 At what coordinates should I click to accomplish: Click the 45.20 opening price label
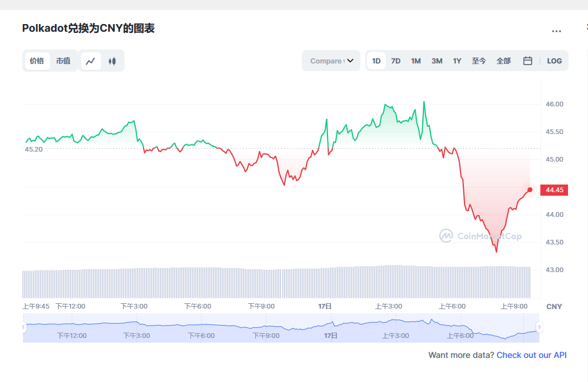click(34, 149)
